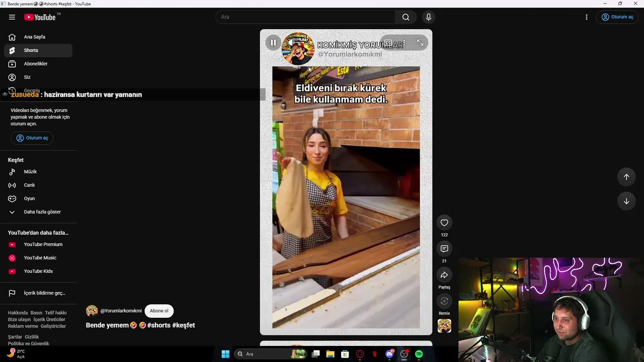Open the Geliştiriciler footer link
The height and width of the screenshot is (362, 644).
(53, 326)
